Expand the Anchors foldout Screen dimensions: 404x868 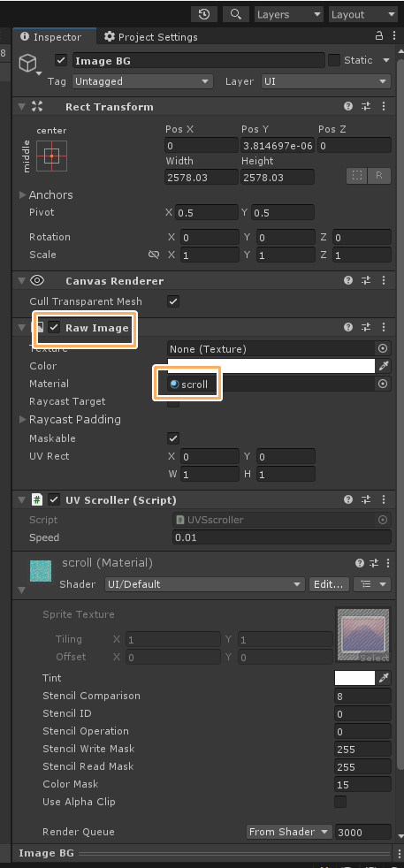(x=23, y=194)
